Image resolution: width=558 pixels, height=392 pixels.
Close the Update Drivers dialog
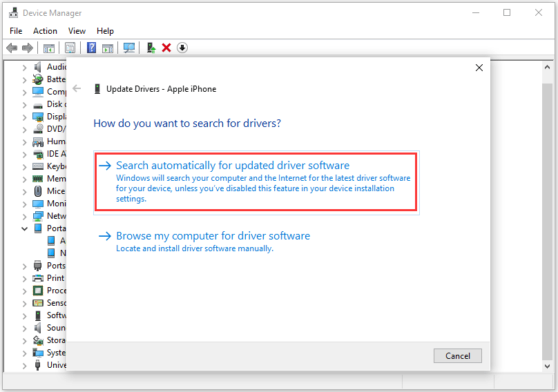[x=479, y=68]
